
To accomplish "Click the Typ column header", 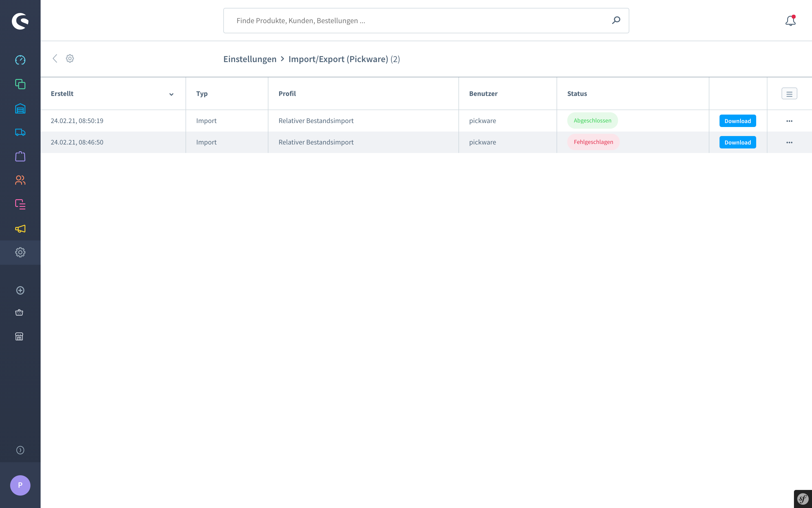I will tap(202, 94).
